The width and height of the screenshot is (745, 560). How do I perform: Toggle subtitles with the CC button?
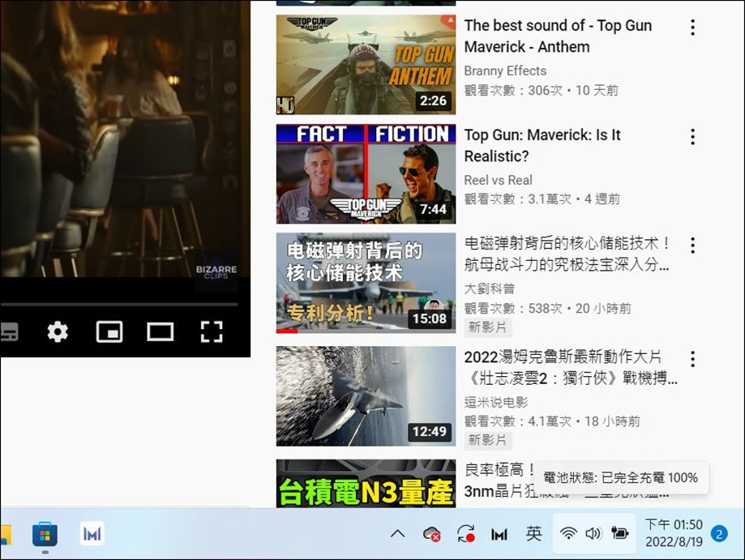10,331
